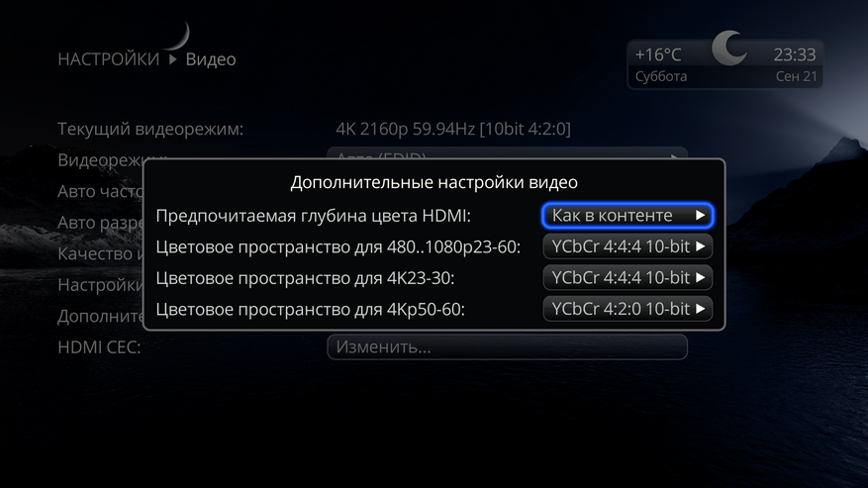Image resolution: width=868 pixels, height=488 pixels.
Task: Click arrow icon beside 4K23-30 YCbCr 4:4:4 value
Action: [701, 277]
